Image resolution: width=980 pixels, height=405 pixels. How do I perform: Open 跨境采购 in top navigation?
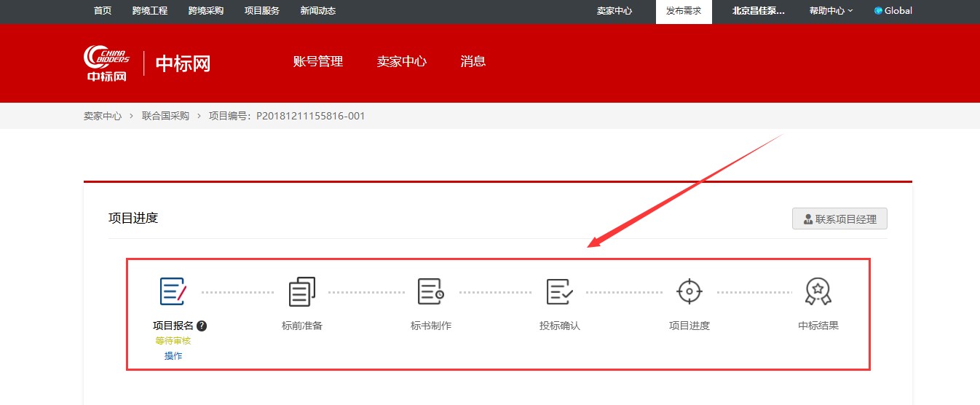[x=206, y=11]
